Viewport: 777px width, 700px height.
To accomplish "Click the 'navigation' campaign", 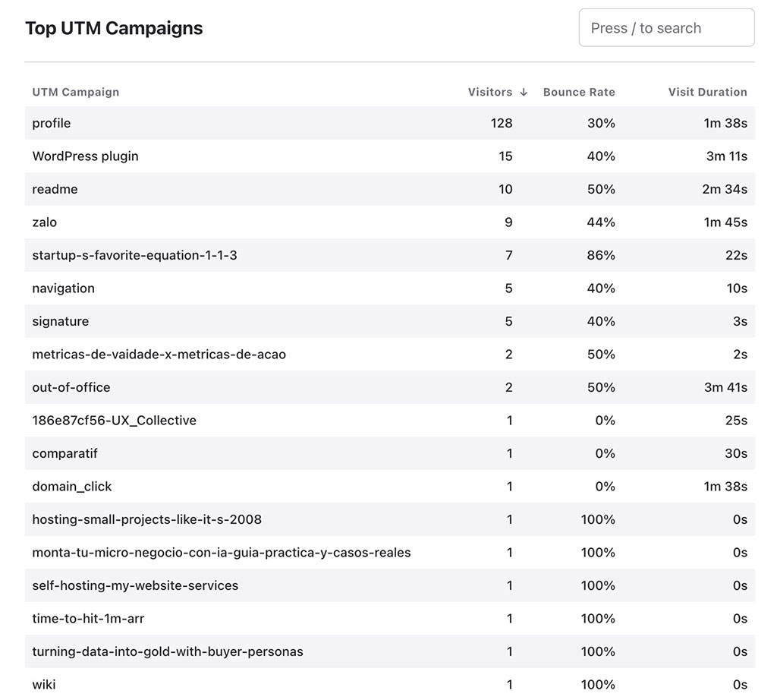I will 64,289.
